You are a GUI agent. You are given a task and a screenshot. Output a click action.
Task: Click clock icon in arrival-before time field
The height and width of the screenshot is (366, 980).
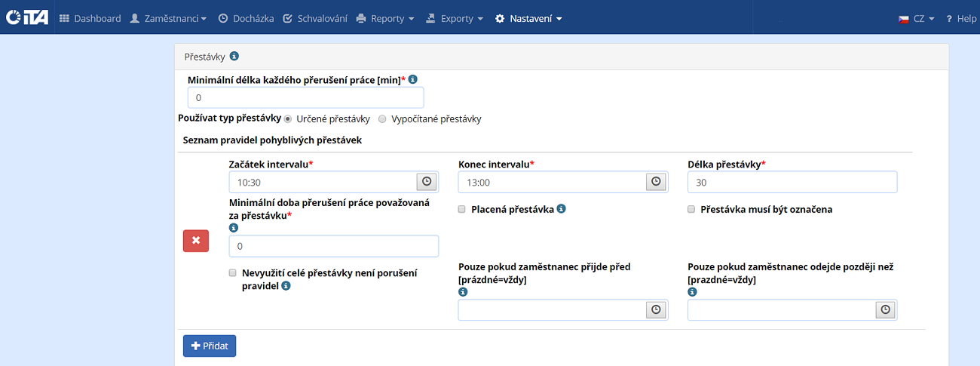point(656,309)
